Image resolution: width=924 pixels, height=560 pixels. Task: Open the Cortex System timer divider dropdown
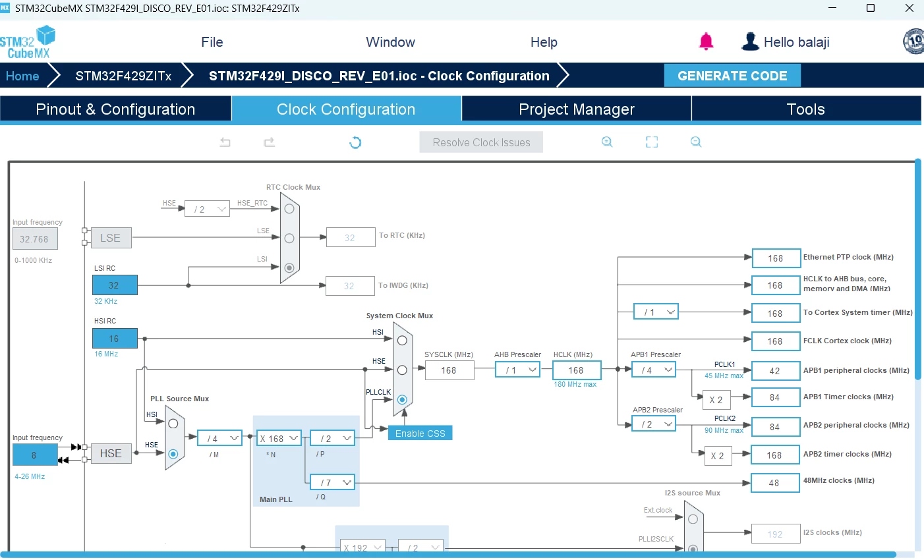(x=656, y=312)
